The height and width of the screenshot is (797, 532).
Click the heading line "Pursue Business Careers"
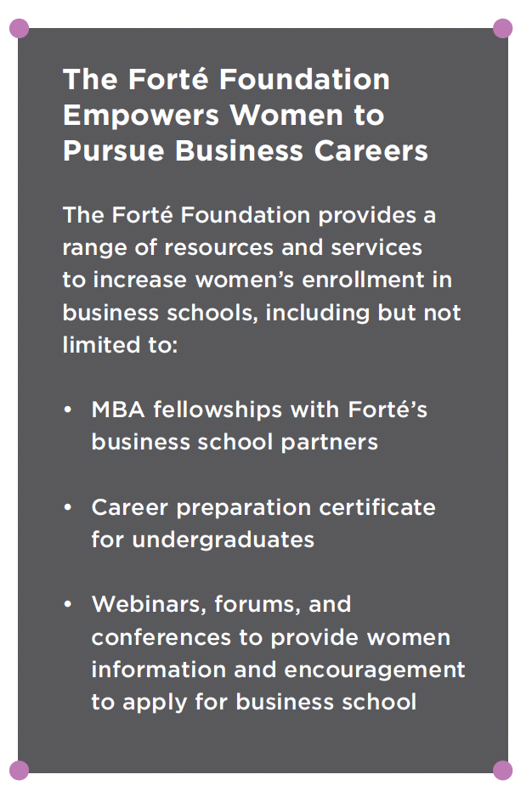pyautogui.click(x=245, y=150)
